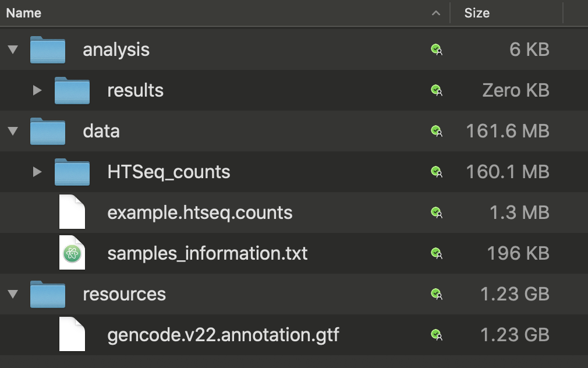This screenshot has height=368, width=588.
Task: Expand the results folder disclosure triangle
Action: (37, 90)
